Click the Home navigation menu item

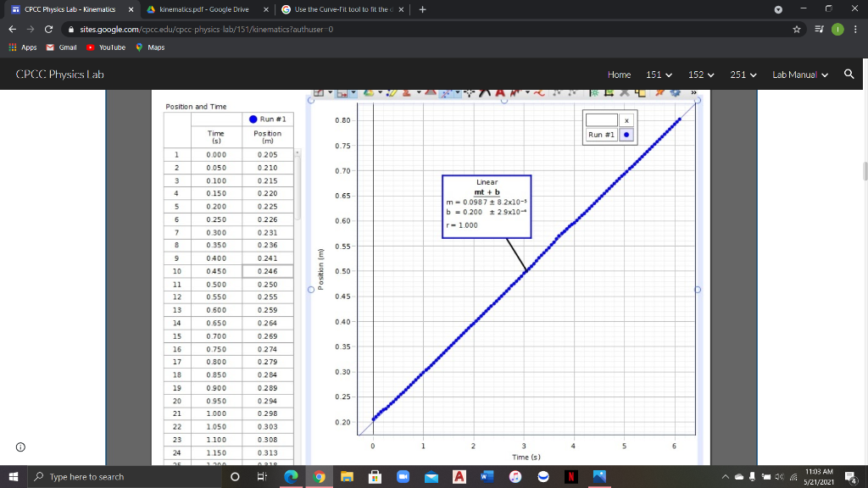click(620, 75)
